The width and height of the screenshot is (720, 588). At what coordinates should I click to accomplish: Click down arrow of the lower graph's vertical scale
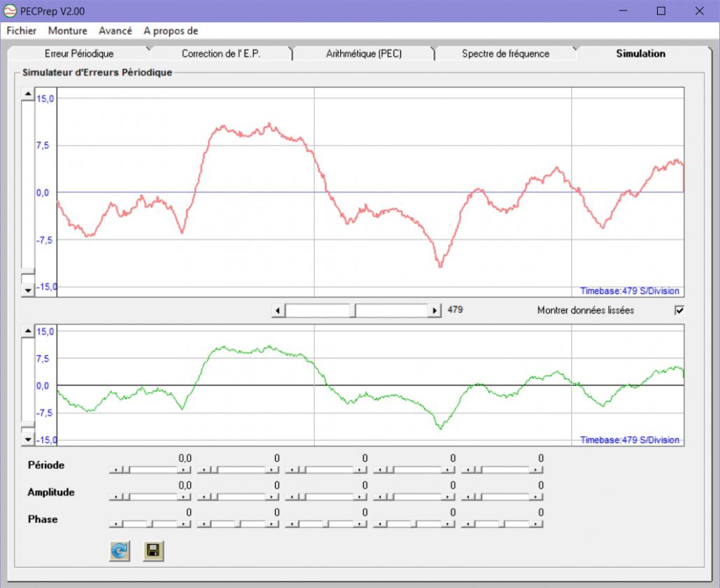click(28, 440)
